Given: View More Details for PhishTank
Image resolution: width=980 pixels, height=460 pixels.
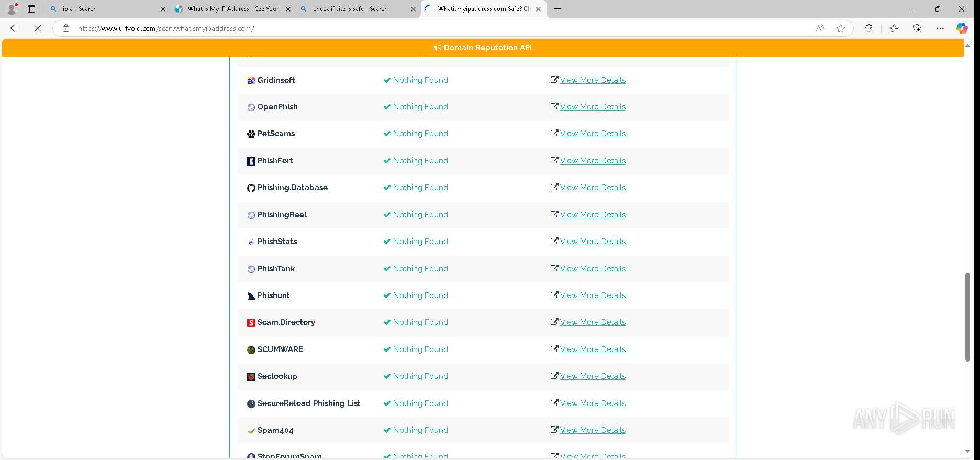Looking at the screenshot, I should click(x=593, y=269).
